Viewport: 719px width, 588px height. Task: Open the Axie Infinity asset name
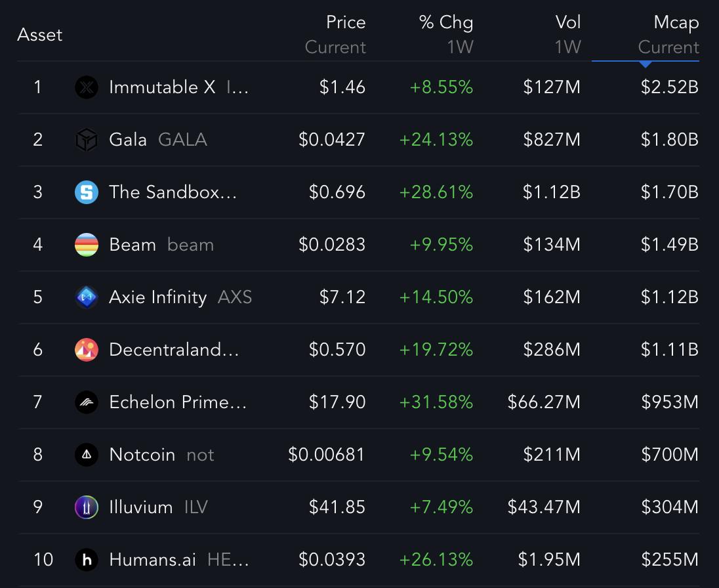tap(157, 297)
